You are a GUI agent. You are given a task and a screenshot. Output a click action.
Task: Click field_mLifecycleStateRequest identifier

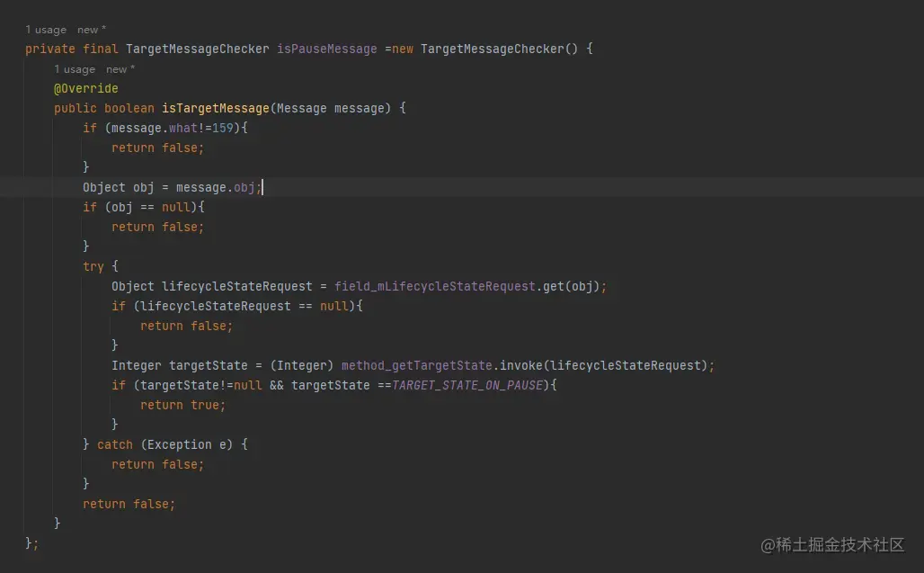pyautogui.click(x=435, y=286)
